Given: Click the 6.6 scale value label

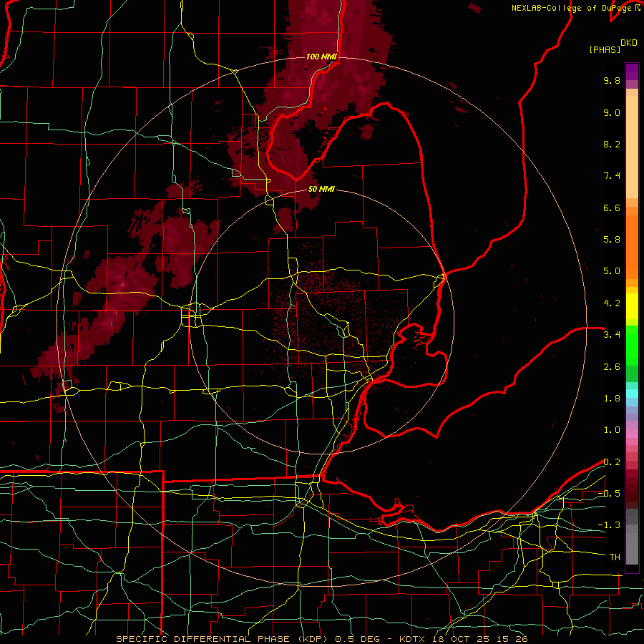Looking at the screenshot, I should (x=612, y=208).
